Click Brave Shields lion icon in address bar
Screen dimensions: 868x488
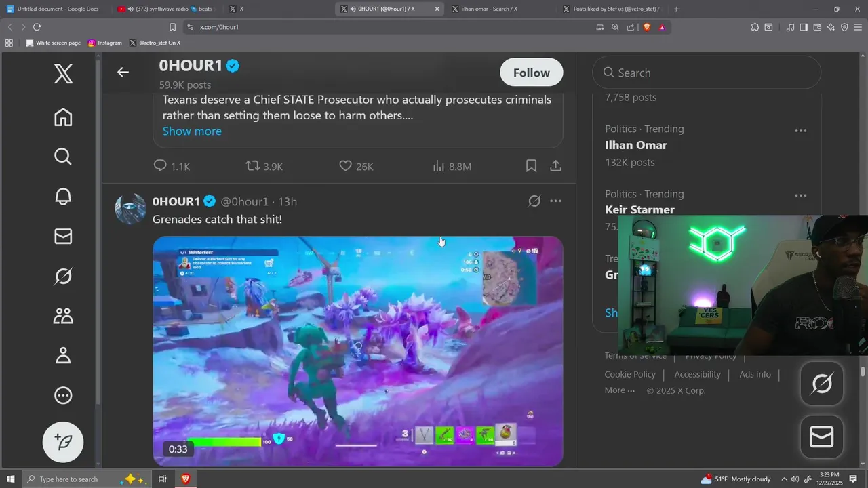pos(646,27)
